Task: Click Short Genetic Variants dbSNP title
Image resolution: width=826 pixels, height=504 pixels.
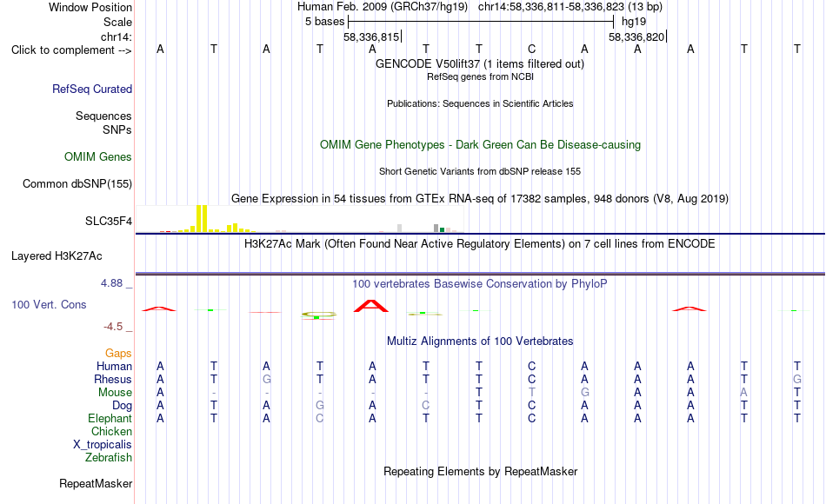Action: [x=480, y=171]
